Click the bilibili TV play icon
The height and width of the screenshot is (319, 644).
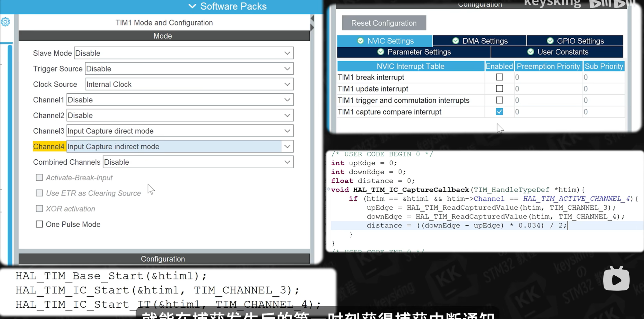tap(616, 279)
